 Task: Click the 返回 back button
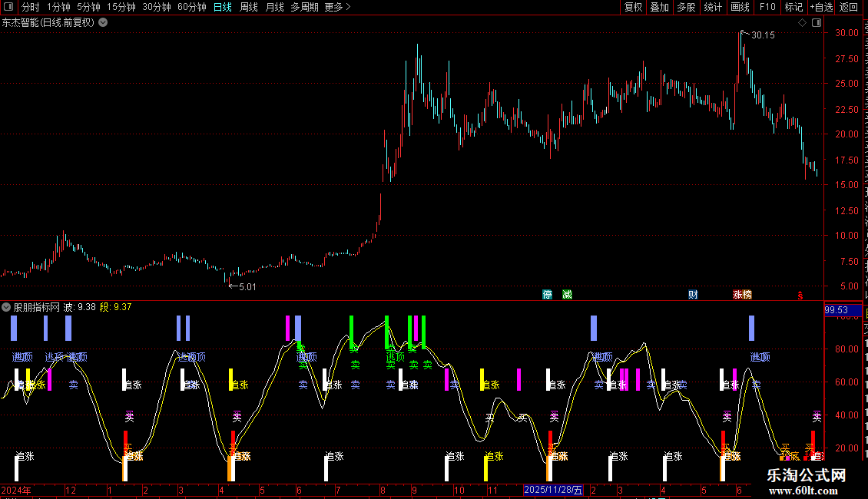849,7
